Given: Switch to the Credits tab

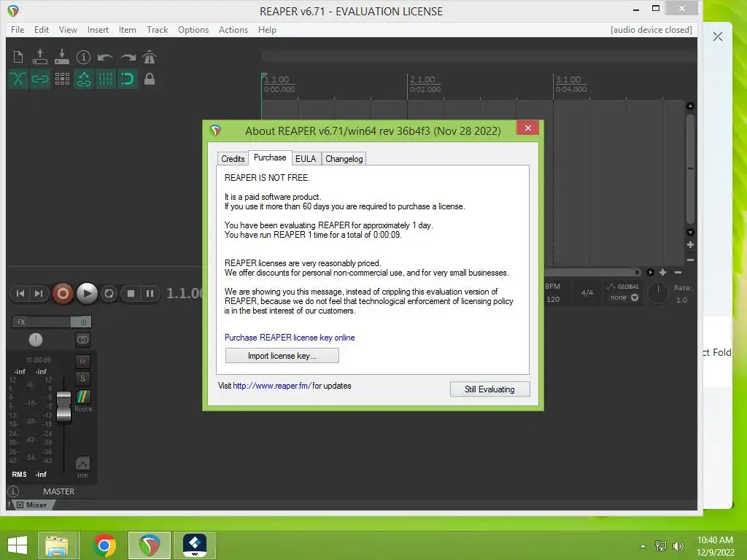Looking at the screenshot, I should (x=233, y=158).
